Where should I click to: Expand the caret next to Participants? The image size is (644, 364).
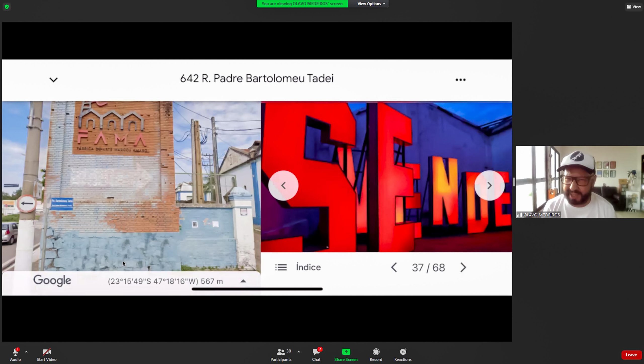[299, 352]
